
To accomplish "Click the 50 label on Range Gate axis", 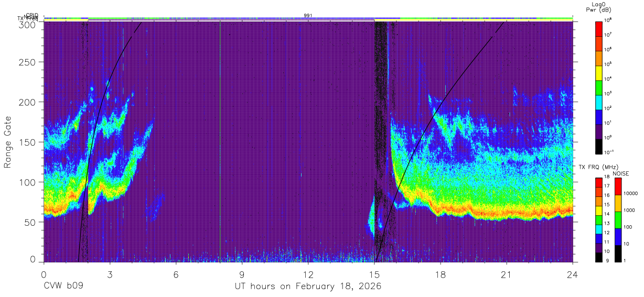I will pos(30,222).
